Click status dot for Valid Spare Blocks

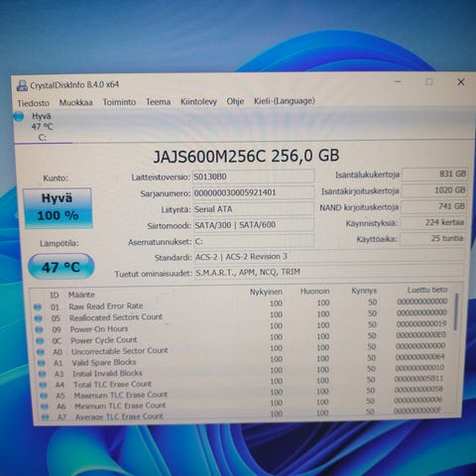[x=42, y=363]
